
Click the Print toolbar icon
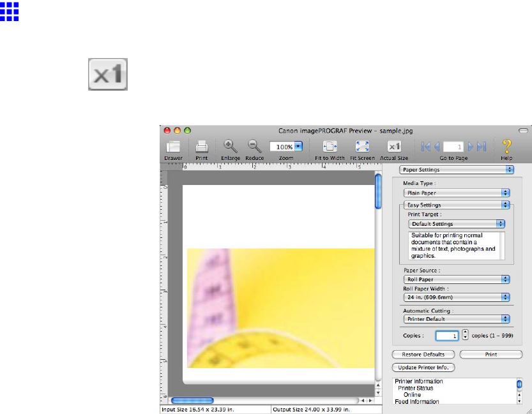(202, 147)
